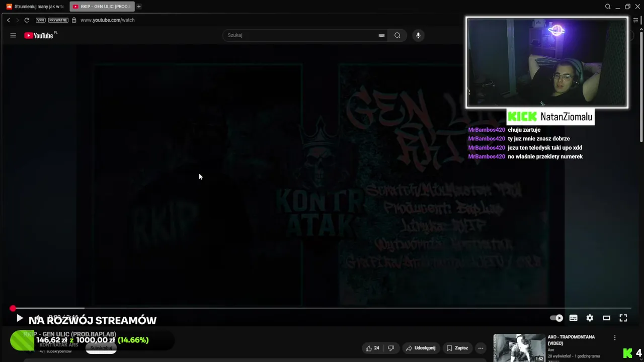Start voice search with microphone
Viewport: 644px width, 362px height.
coord(418,35)
